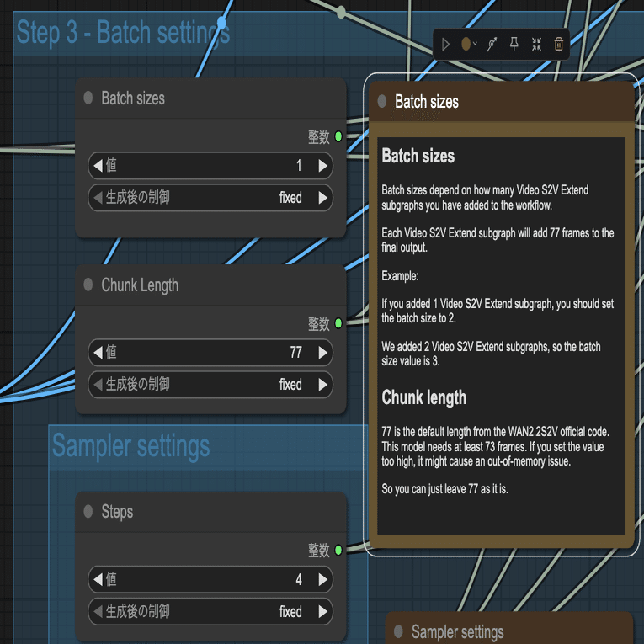Viewport: 644px width, 644px height.
Task: Toggle collapse dot on Sampler settings note
Action: pyautogui.click(x=398, y=631)
